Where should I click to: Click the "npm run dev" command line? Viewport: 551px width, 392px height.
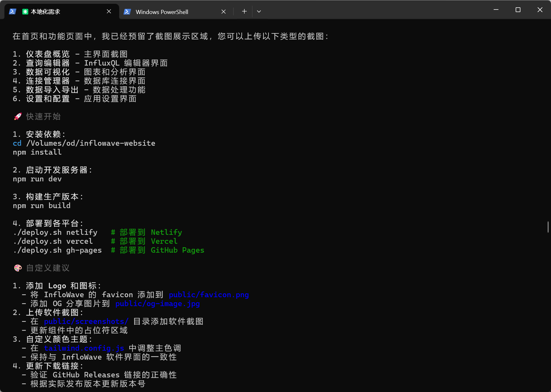pyautogui.click(x=37, y=179)
